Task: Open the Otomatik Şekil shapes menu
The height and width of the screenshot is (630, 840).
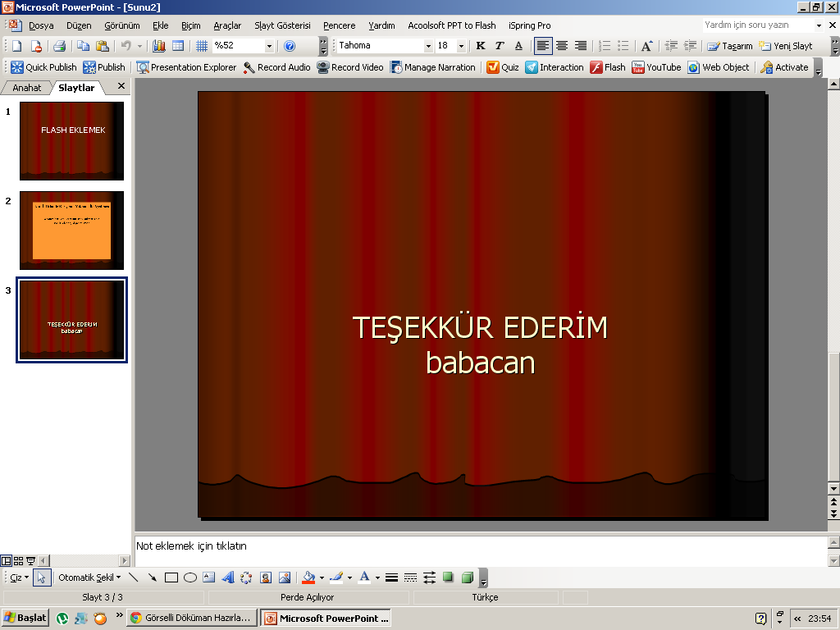Action: (x=89, y=577)
